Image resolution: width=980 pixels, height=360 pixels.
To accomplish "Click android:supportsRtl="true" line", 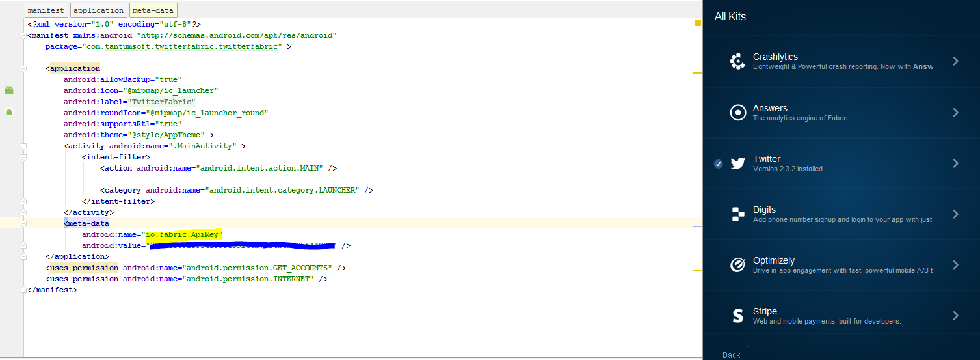I will [123, 124].
